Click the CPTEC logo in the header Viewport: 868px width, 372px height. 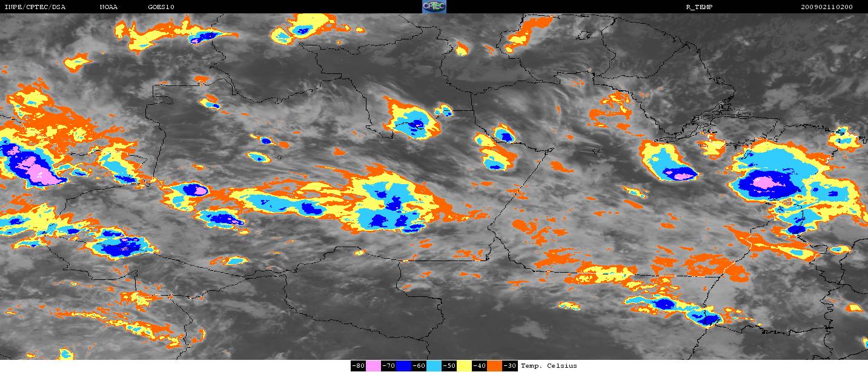click(434, 7)
